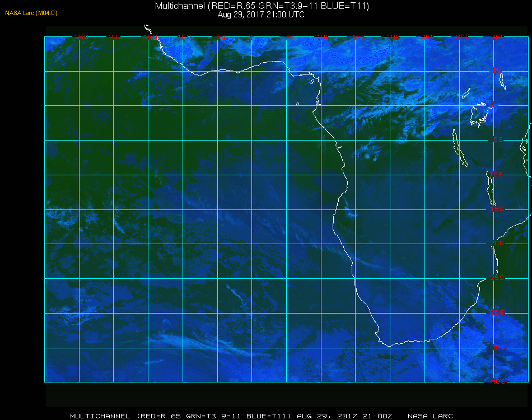
Task: Click the 10E longitude label
Action: [x=323, y=37]
